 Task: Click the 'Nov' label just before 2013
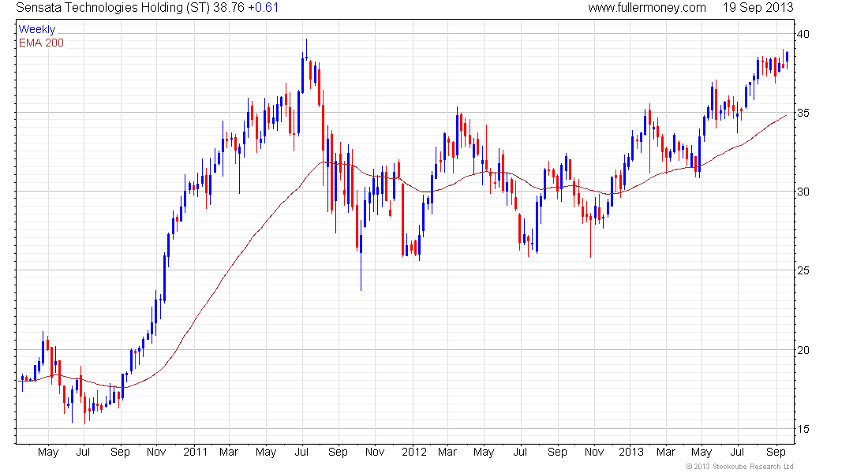(x=594, y=452)
